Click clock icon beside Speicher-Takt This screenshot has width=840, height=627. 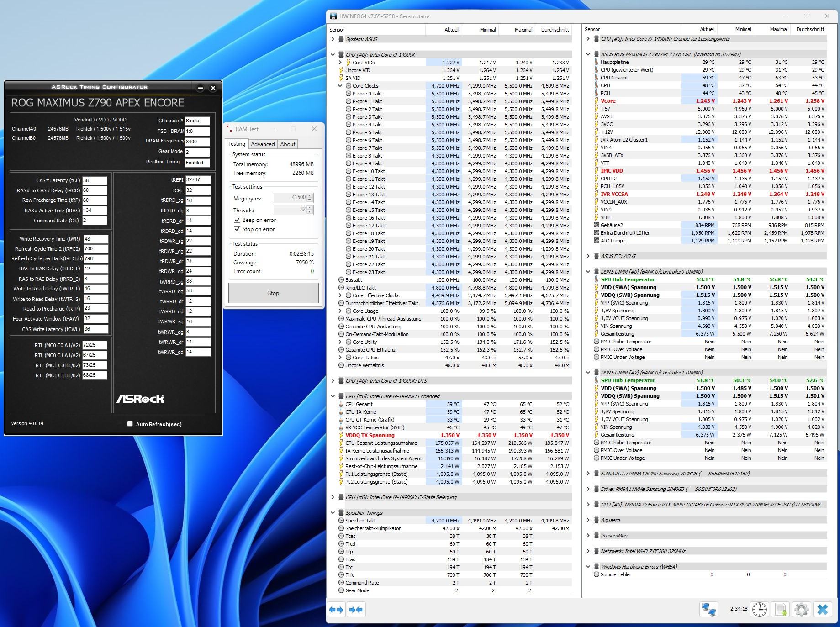tap(341, 521)
